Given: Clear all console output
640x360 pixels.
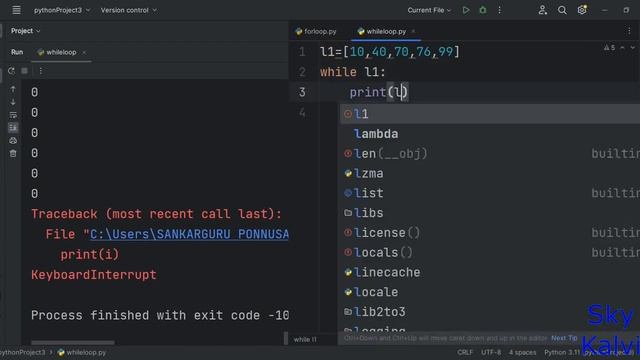Looking at the screenshot, I should pyautogui.click(x=13, y=154).
